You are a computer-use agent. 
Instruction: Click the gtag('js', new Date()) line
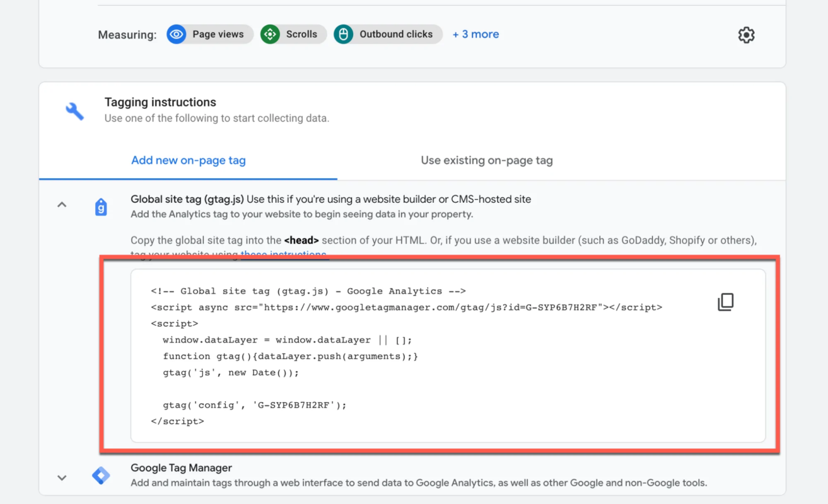231,372
